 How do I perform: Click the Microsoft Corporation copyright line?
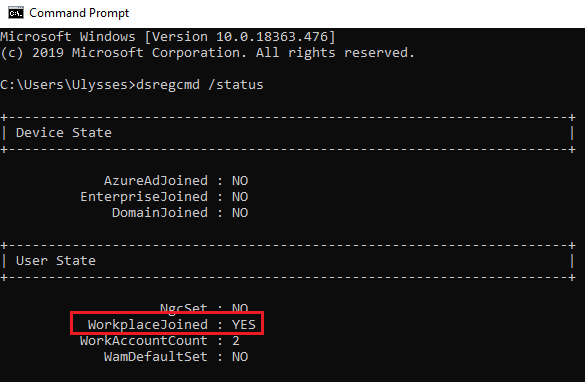click(x=207, y=53)
